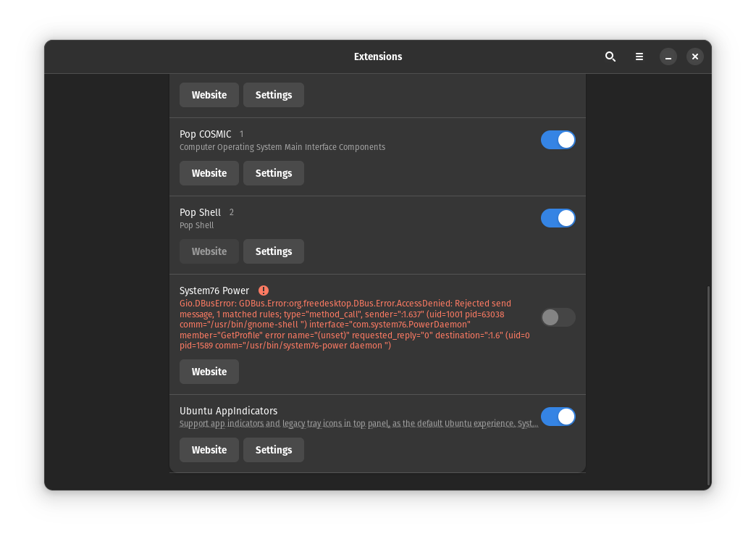Visit the Pop COSMIC website

209,172
